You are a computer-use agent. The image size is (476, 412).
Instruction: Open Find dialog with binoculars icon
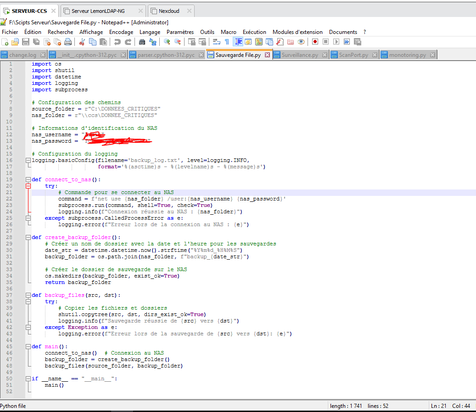tap(142, 42)
